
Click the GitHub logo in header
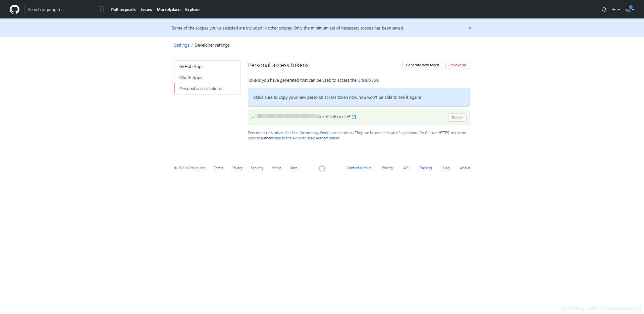point(14,9)
